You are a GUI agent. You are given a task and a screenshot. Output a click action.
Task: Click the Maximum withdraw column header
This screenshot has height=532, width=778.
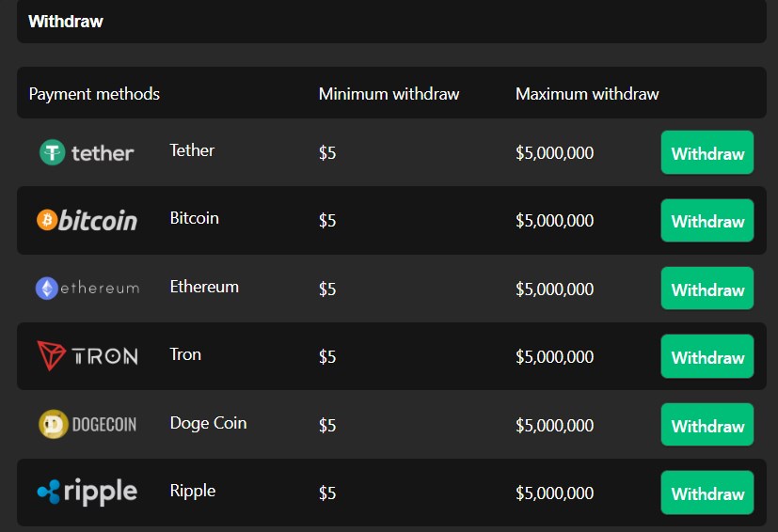pos(587,94)
